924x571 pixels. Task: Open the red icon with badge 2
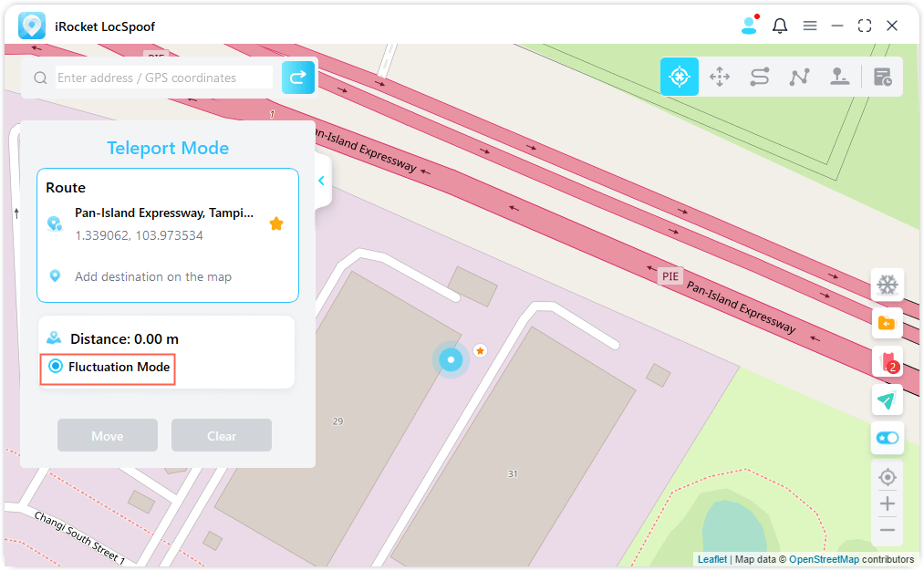point(887,361)
